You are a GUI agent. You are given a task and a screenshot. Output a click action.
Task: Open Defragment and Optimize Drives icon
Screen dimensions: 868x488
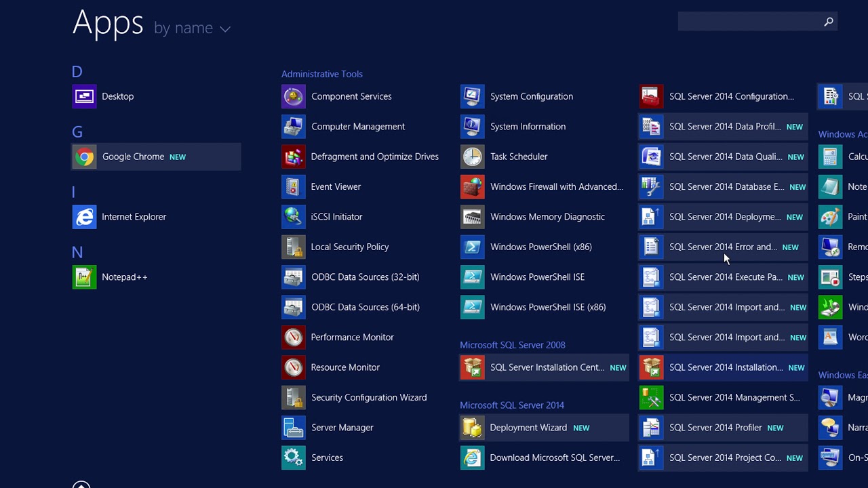point(294,157)
